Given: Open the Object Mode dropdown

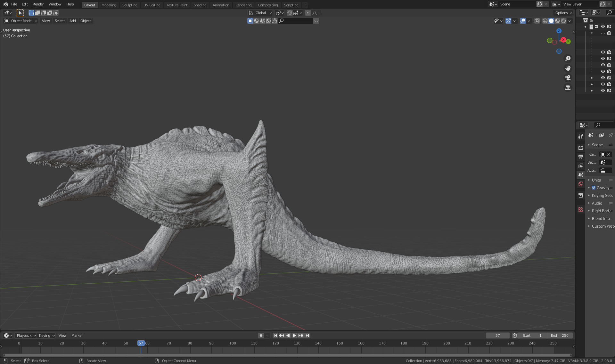Looking at the screenshot, I should click(x=21, y=21).
